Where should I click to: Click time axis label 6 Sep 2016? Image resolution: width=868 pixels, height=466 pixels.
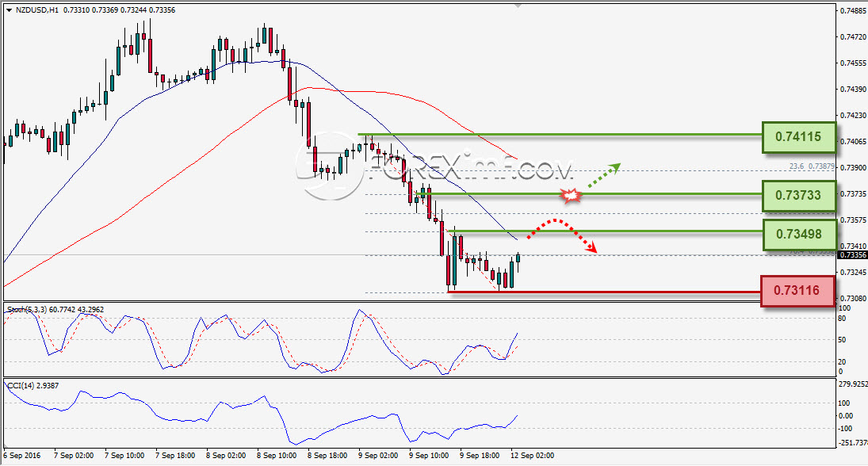[21, 456]
